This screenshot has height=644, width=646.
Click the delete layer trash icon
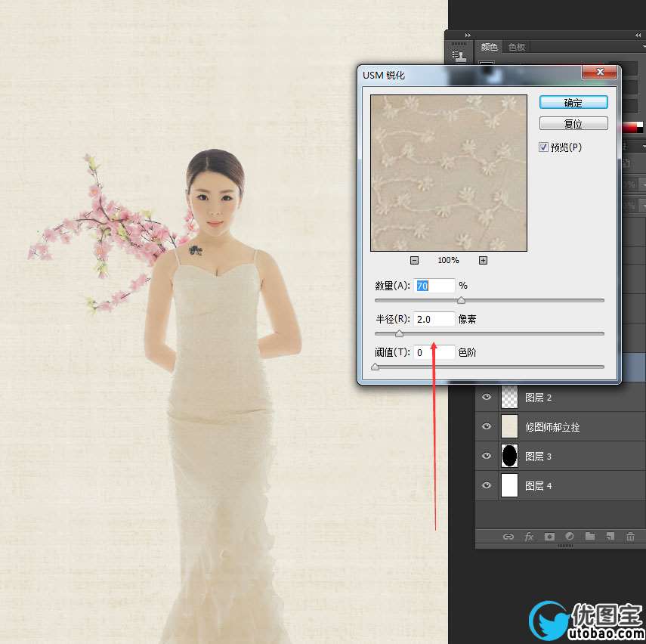tap(630, 537)
